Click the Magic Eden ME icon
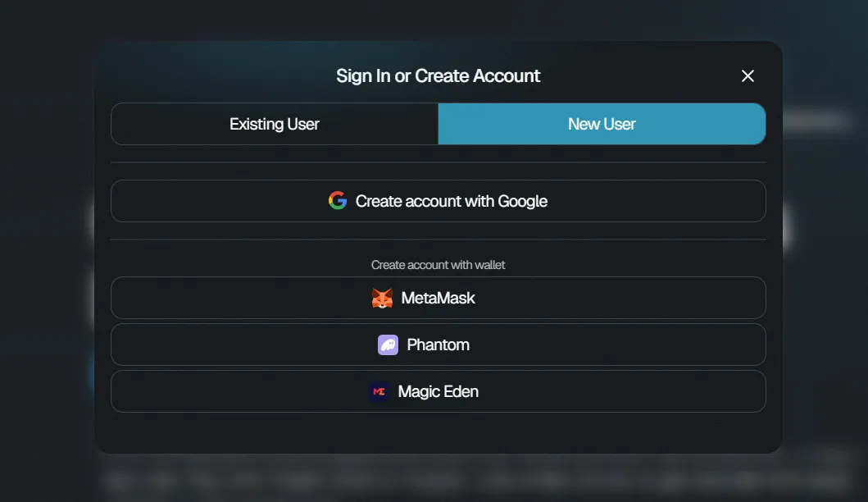This screenshot has width=868, height=502. (379, 392)
